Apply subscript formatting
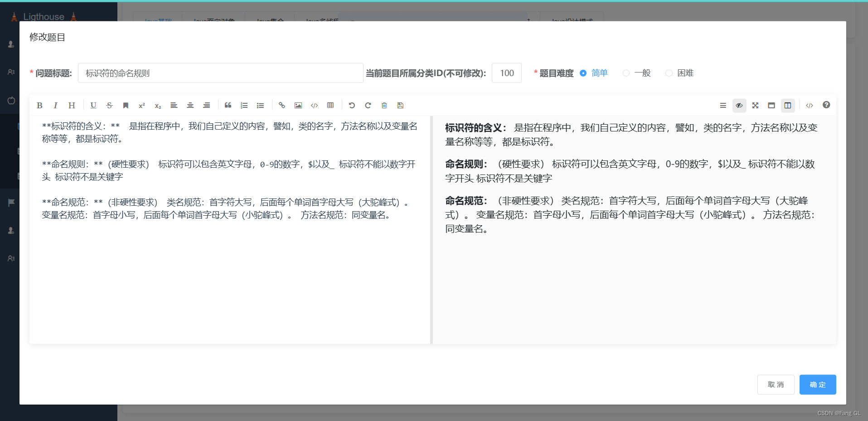 pyautogui.click(x=158, y=105)
